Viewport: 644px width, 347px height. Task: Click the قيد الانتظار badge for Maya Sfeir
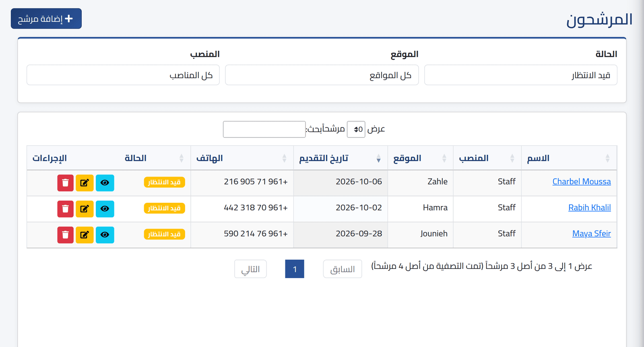click(165, 234)
